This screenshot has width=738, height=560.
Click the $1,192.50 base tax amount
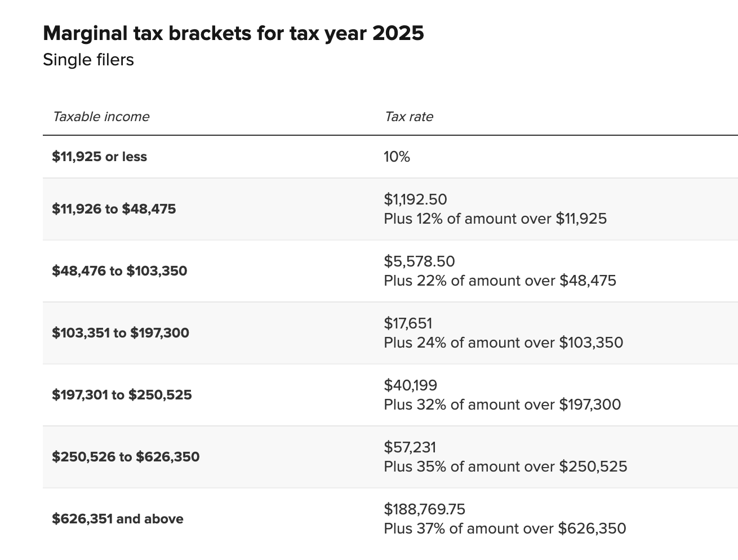(x=415, y=199)
